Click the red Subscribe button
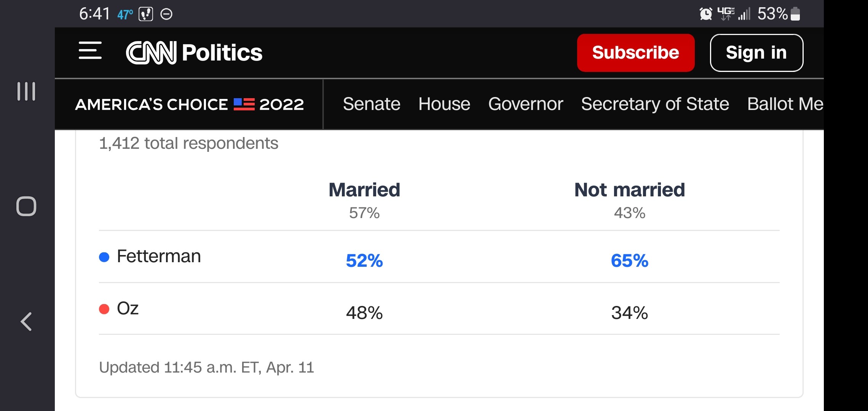The image size is (868, 411). 635,53
